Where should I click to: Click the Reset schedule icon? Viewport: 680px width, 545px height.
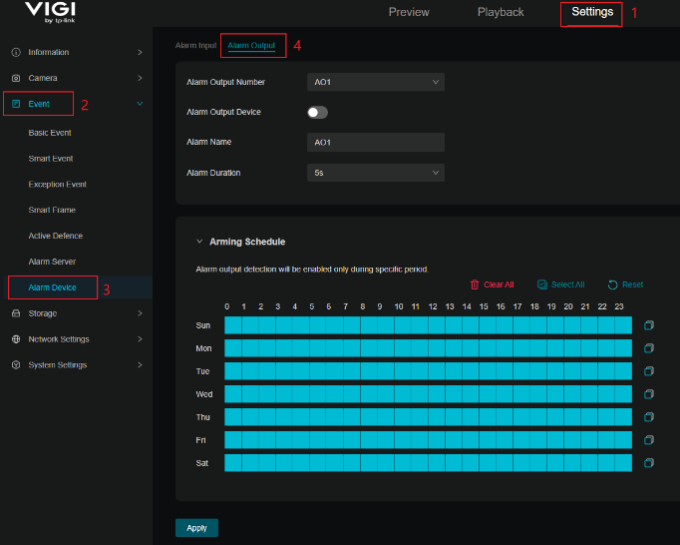[x=612, y=285]
